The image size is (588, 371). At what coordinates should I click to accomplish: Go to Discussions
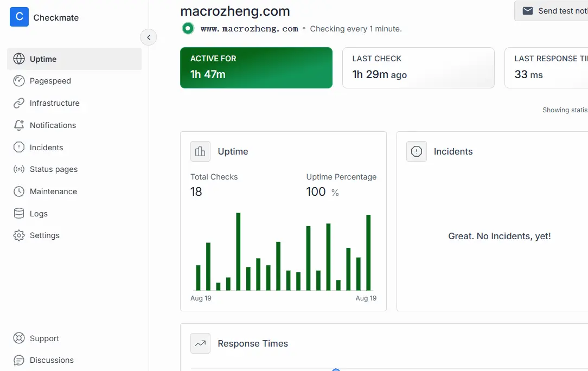coord(52,360)
